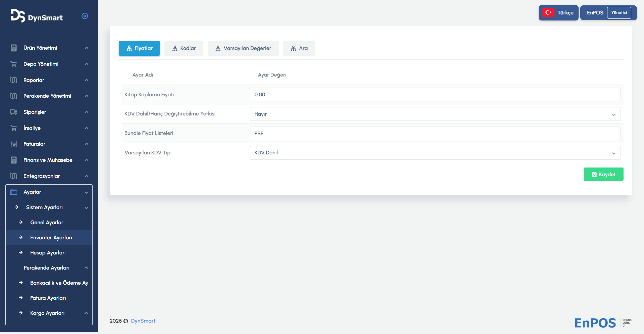The height and width of the screenshot is (334, 644).
Task: Switch to the Varsayılan Değerler tab
Action: tap(243, 48)
